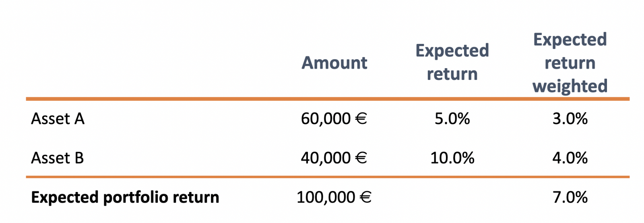Click the euro sign after 60,000
Screen dimensions: 644x223
[x=361, y=119]
